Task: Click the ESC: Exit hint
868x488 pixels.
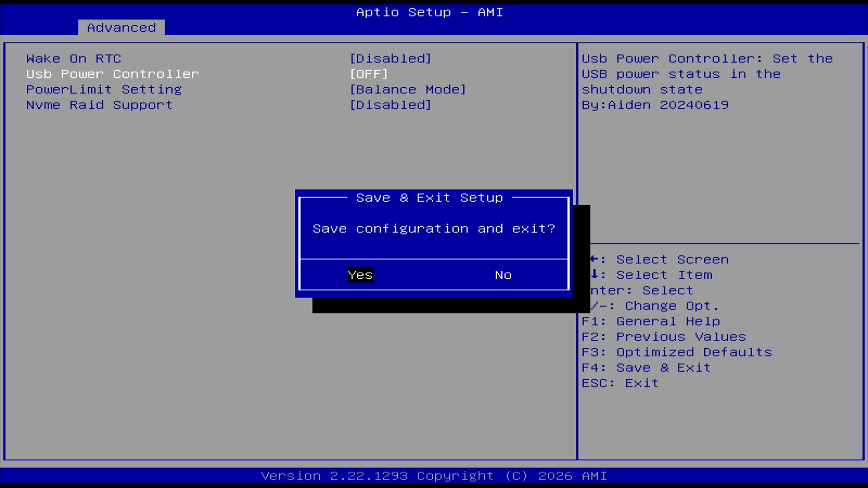Action: pyautogui.click(x=620, y=383)
